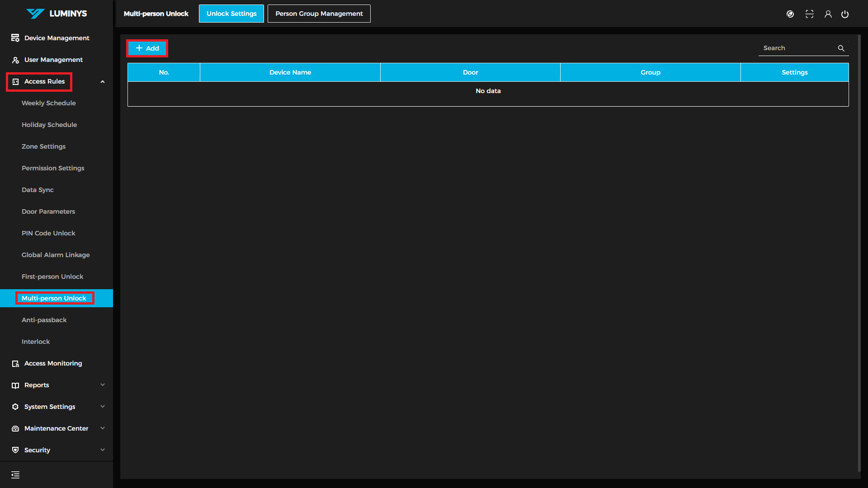Expand the Security section chevron
The width and height of the screenshot is (868, 488).
(103, 450)
